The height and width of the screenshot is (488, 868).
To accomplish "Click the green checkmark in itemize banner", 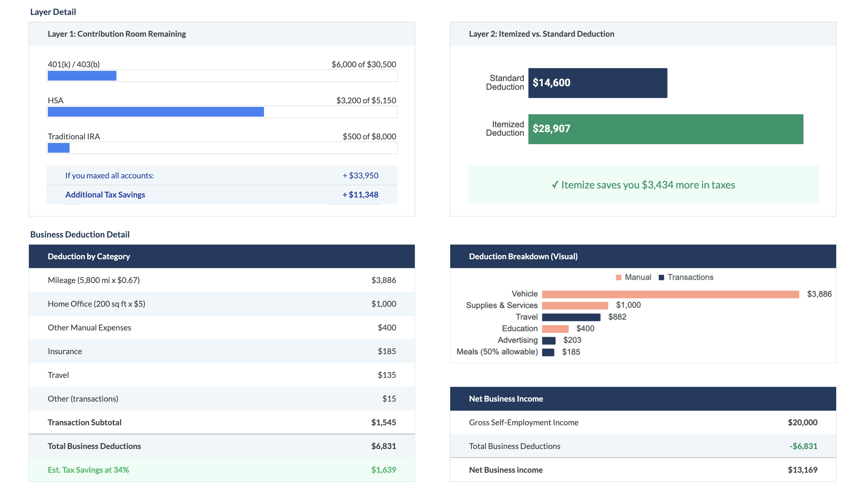I will click(x=555, y=185).
